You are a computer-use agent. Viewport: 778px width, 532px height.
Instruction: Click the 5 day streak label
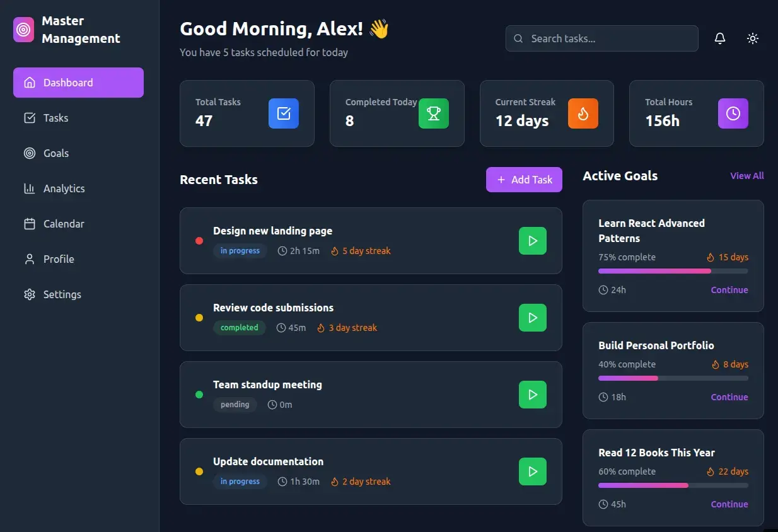tap(361, 251)
